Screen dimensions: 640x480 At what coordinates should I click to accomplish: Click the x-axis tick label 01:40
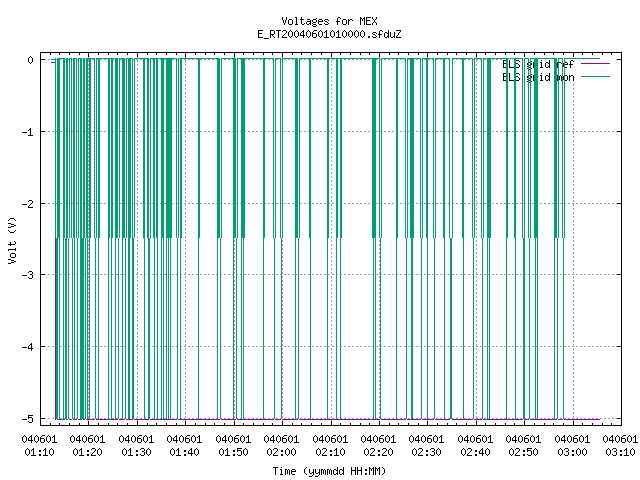[x=184, y=452]
